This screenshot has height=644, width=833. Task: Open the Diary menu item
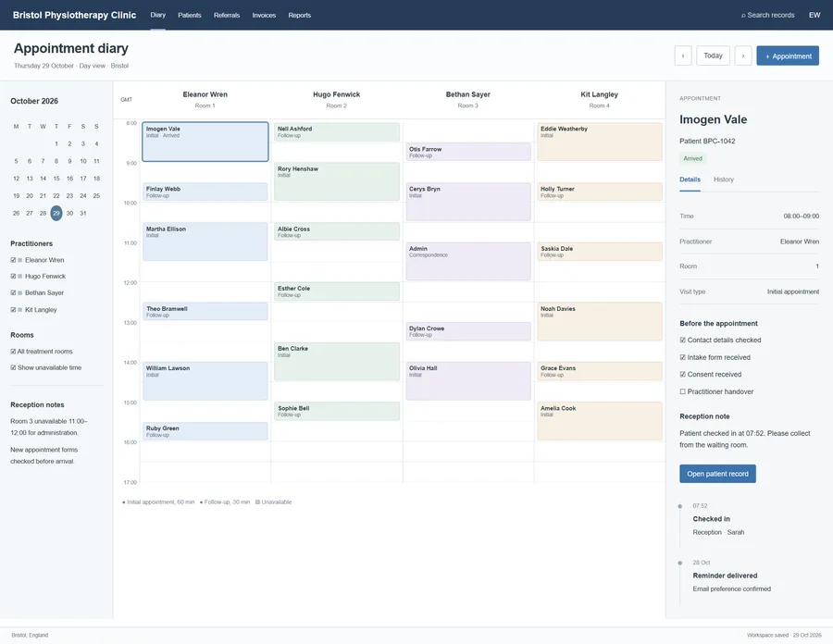point(157,15)
